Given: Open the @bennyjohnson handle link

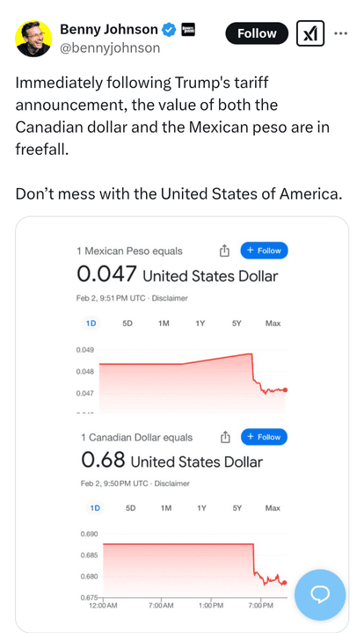Looking at the screenshot, I should tap(110, 48).
